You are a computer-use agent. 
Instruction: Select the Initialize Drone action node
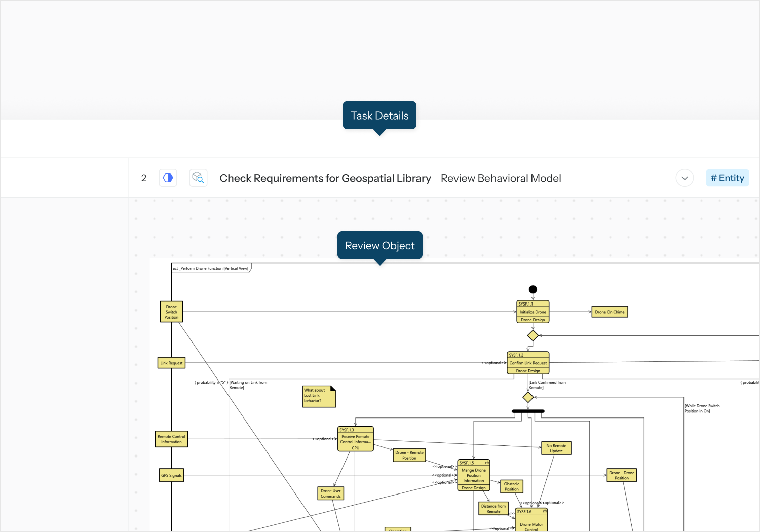click(x=533, y=312)
